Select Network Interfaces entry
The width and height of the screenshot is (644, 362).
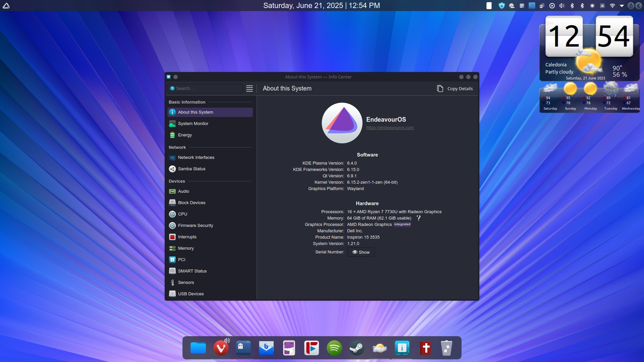click(x=196, y=158)
